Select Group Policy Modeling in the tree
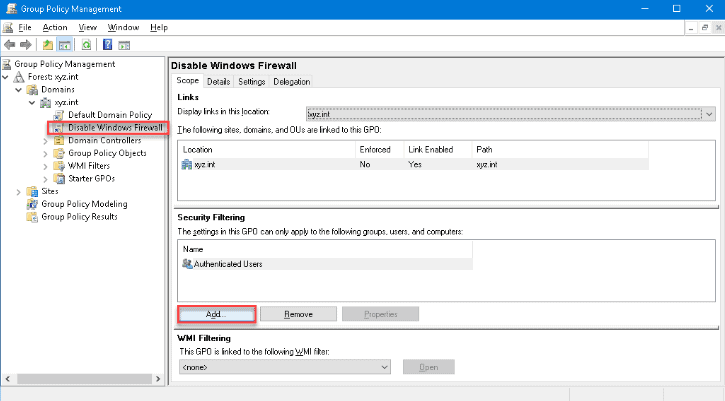 [84, 204]
